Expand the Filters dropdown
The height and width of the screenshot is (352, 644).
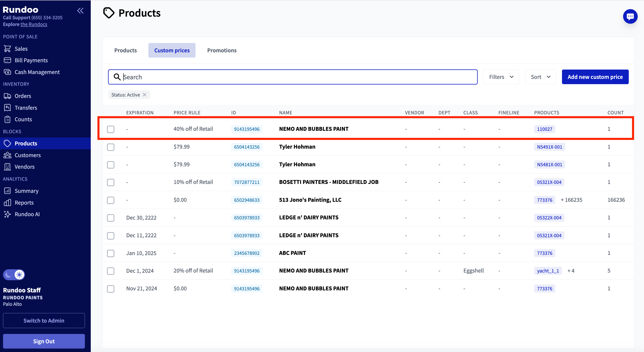tap(501, 77)
